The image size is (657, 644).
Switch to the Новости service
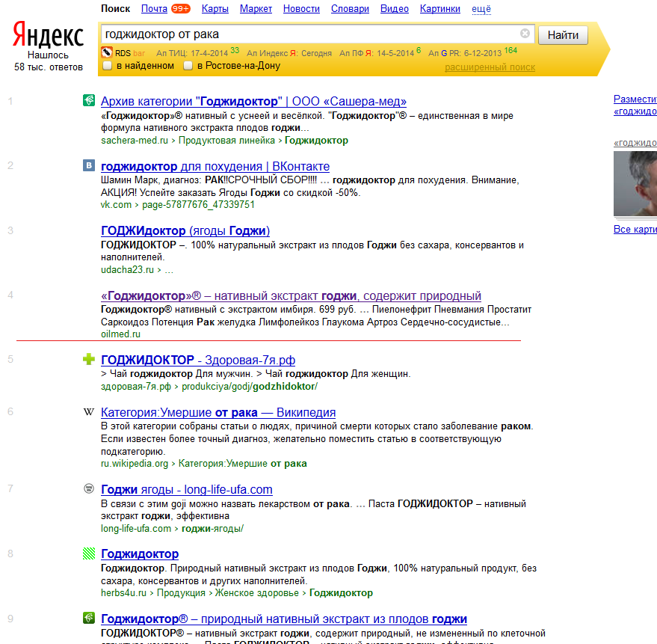point(301,9)
